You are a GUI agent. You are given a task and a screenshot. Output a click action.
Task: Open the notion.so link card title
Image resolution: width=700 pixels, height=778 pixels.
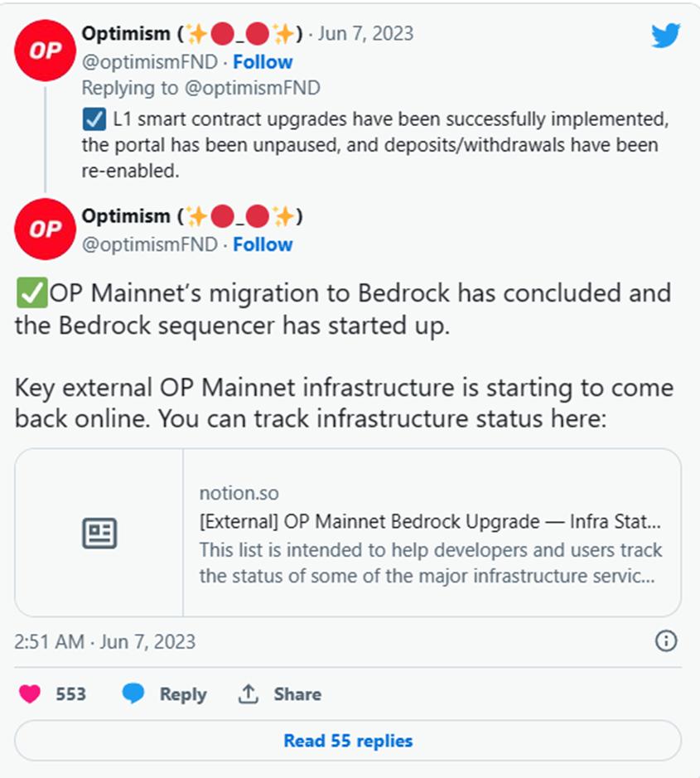[430, 522]
